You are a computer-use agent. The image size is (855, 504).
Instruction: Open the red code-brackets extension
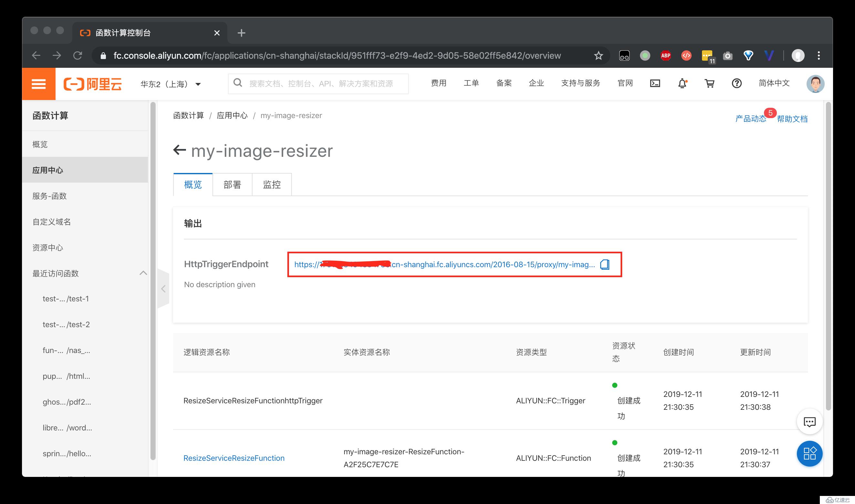[686, 55]
